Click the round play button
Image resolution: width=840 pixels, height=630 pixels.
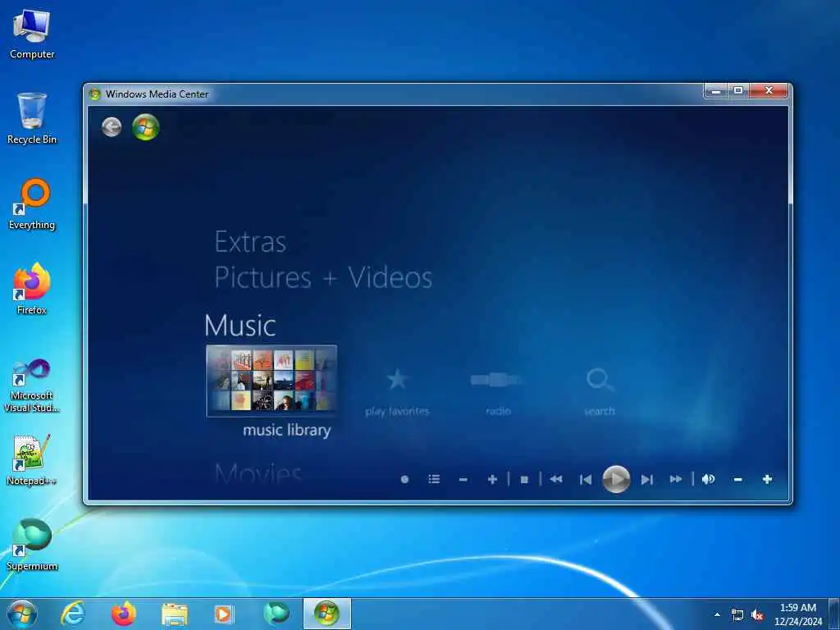[x=616, y=479]
